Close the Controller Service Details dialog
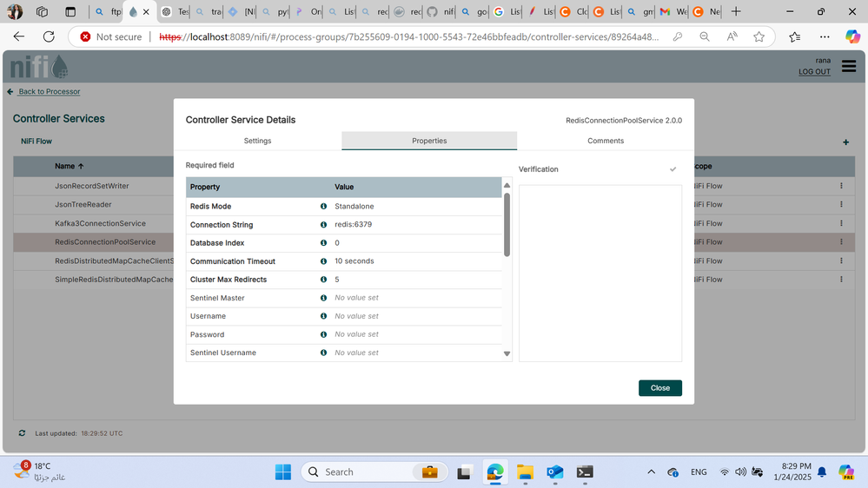 click(659, 388)
